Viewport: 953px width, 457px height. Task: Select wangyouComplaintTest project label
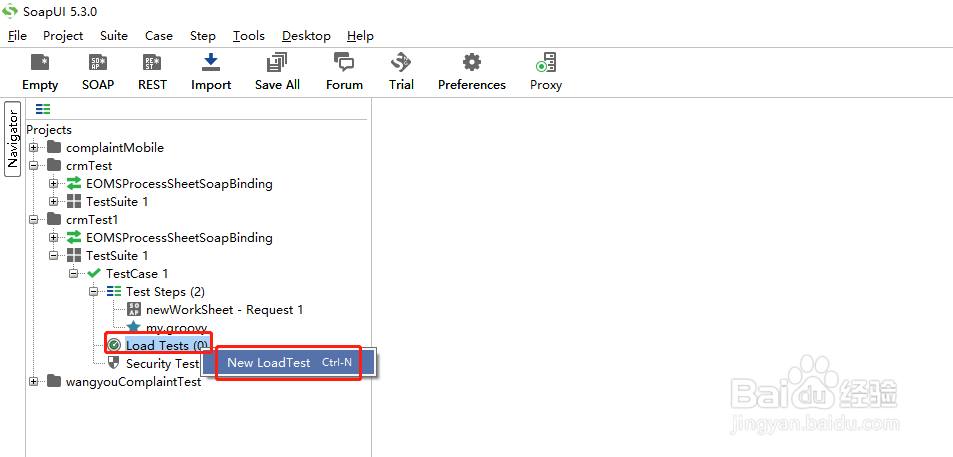(x=133, y=382)
